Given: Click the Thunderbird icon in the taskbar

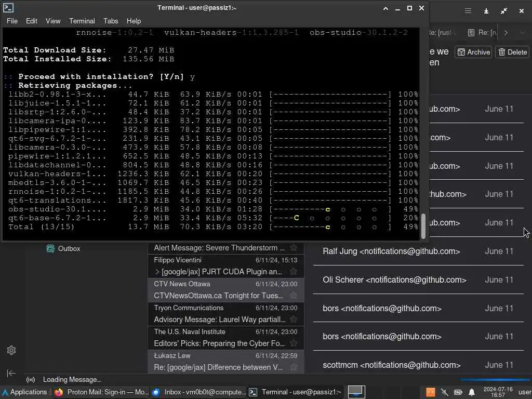Looking at the screenshot, I should 156,392.
